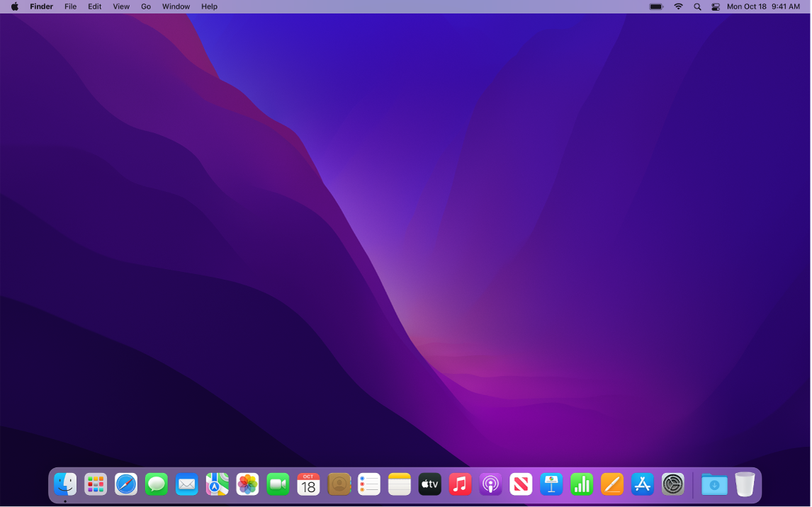Open the Downloads stack
Screen dimensions: 812x507
pos(714,484)
